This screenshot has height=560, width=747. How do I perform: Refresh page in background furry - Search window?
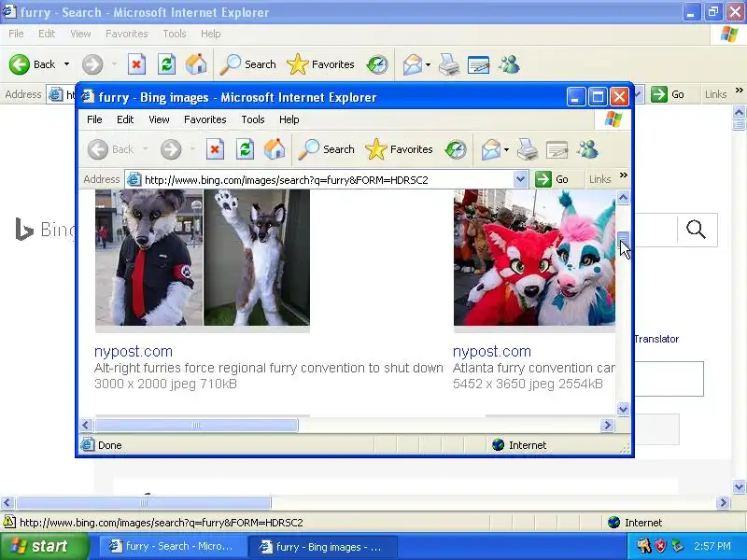pos(167,64)
